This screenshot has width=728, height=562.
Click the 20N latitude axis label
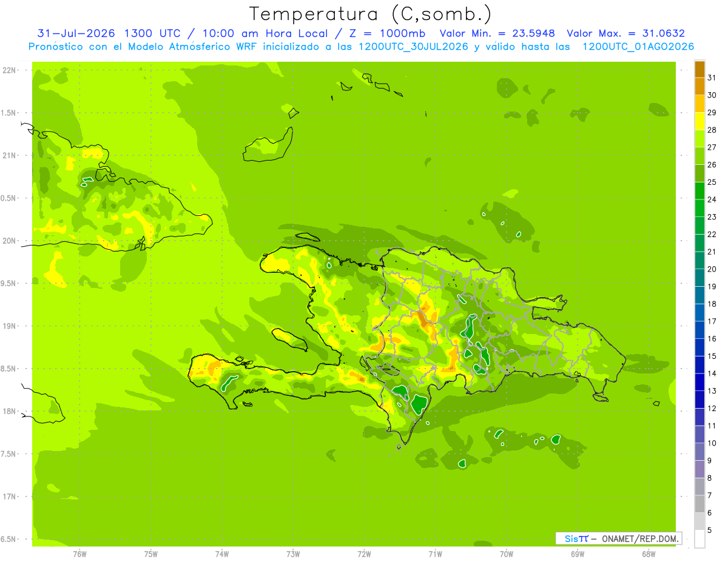(8, 241)
